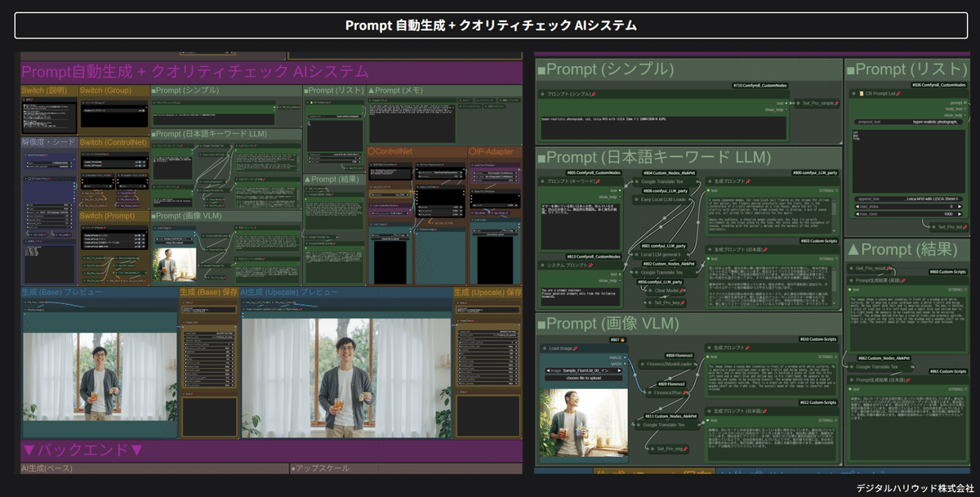Click the scroll icon on CR Prompt List node

click(862, 94)
